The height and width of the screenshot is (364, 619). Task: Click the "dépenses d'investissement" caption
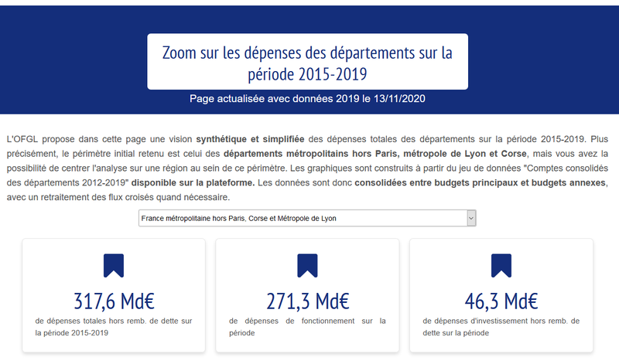pyautogui.click(x=501, y=326)
